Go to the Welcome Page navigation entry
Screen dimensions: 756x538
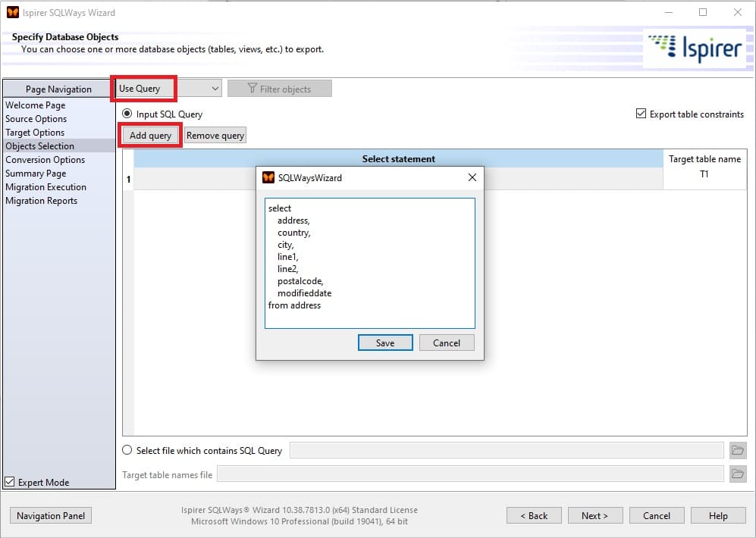click(35, 105)
